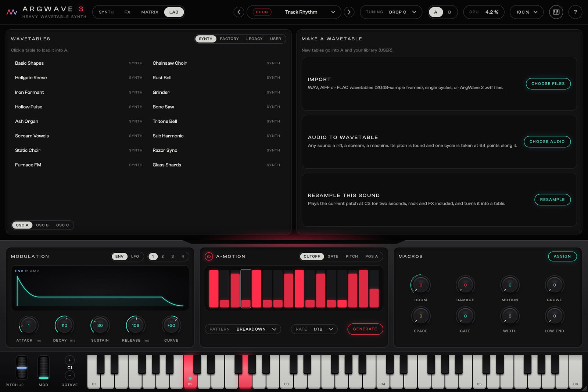Select A-Motion POS A target tab
This screenshot has height=392, width=588.
pyautogui.click(x=372, y=256)
